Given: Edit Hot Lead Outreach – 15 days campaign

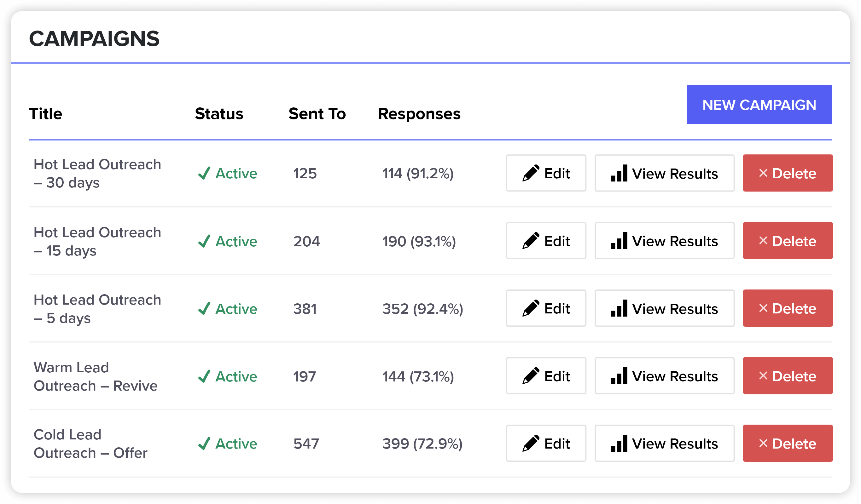Looking at the screenshot, I should 546,241.
